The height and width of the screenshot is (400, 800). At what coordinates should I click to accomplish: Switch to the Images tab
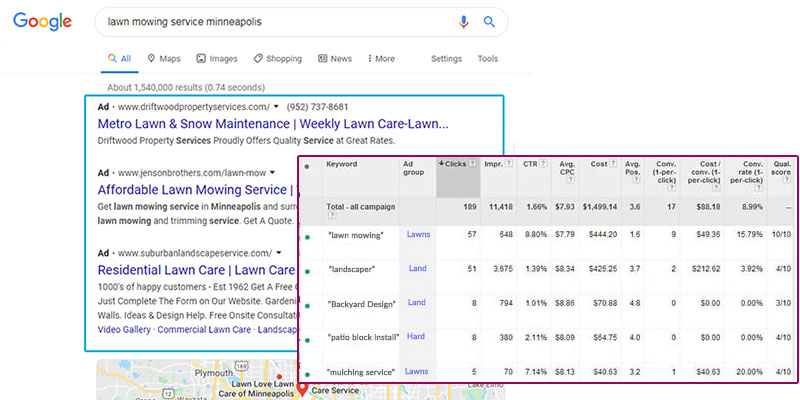point(217,59)
